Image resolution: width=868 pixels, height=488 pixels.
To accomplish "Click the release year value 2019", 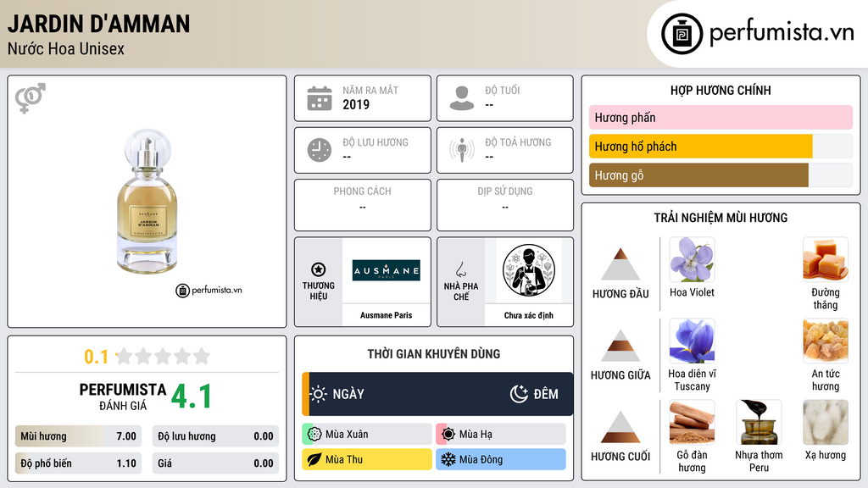I will pyautogui.click(x=356, y=104).
